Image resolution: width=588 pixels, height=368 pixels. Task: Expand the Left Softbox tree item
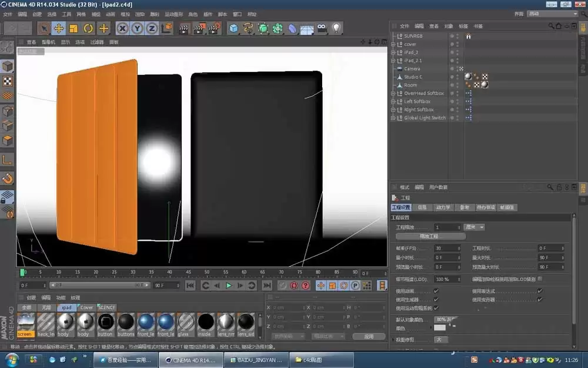coord(393,101)
